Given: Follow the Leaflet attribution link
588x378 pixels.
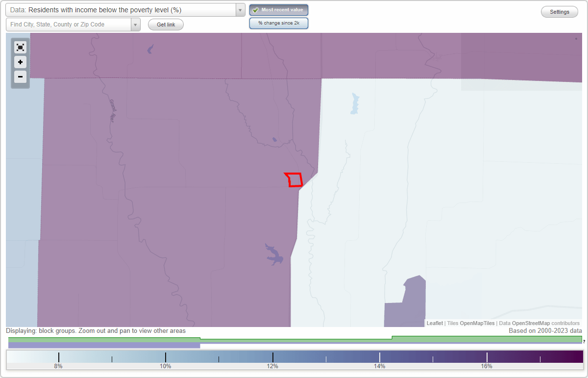Looking at the screenshot, I should pos(434,323).
